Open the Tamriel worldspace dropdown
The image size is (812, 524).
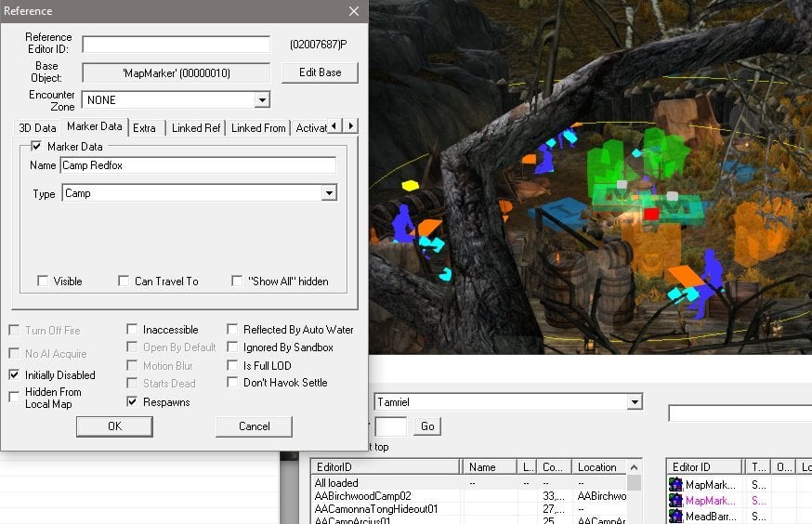pyautogui.click(x=635, y=401)
